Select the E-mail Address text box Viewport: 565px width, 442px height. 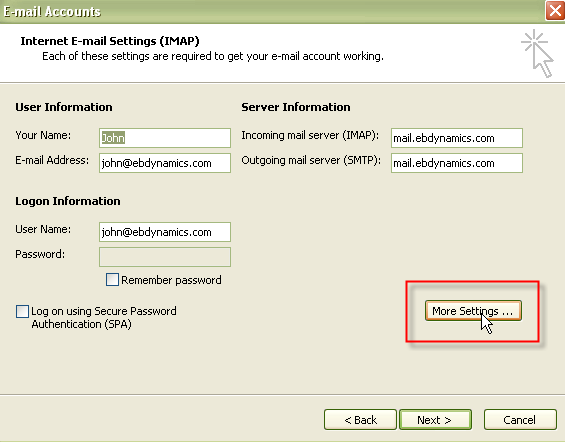(x=165, y=163)
